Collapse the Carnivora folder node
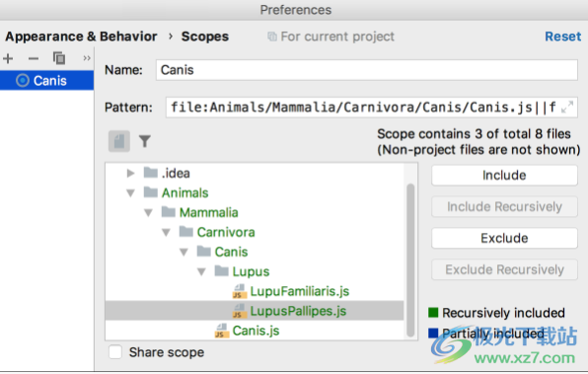 tap(166, 233)
